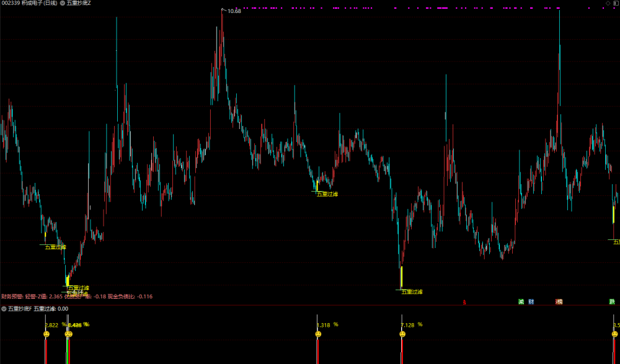Click smiley face signal at 7.128%

point(402,334)
